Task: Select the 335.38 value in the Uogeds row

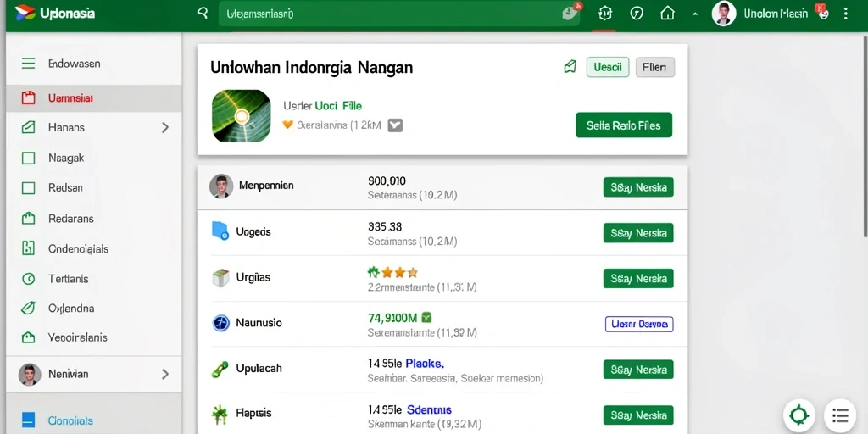Action: click(x=385, y=226)
